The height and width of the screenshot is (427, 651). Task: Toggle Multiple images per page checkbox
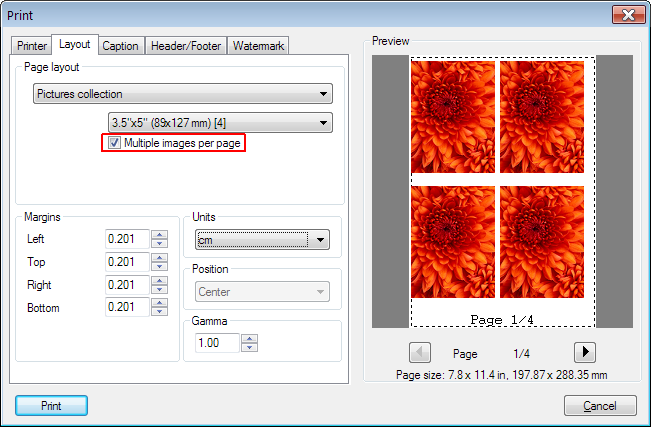tap(114, 143)
